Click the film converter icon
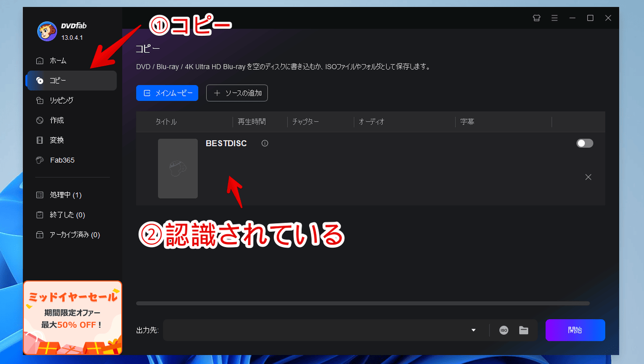644x364 pixels. [x=40, y=140]
